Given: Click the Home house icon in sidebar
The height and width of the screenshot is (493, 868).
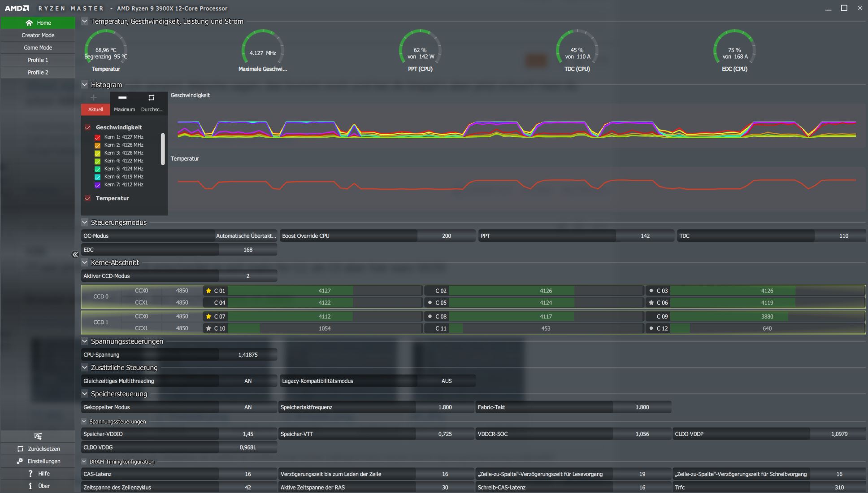Looking at the screenshot, I should (29, 23).
